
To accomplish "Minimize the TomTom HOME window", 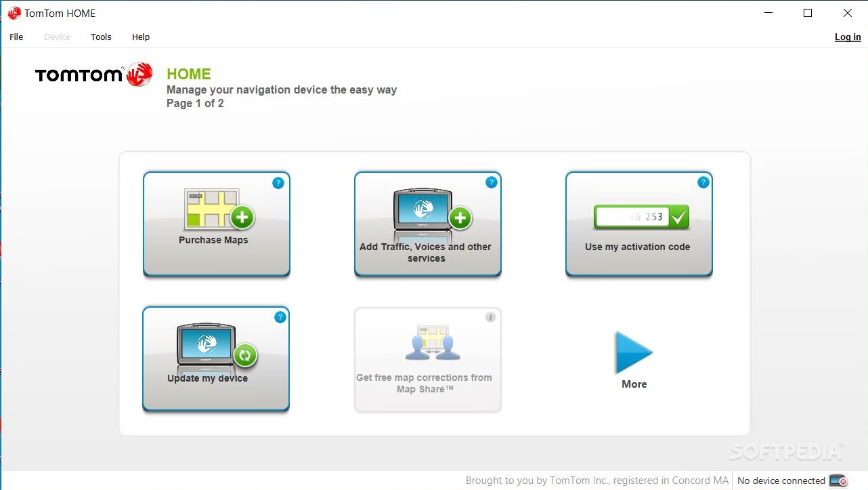I will (768, 13).
